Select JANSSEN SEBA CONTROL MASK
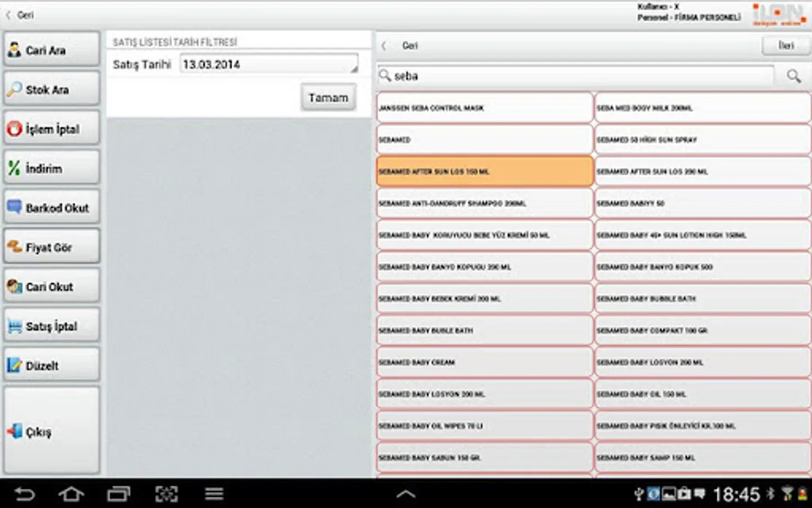Image resolution: width=812 pixels, height=508 pixels. click(x=484, y=108)
